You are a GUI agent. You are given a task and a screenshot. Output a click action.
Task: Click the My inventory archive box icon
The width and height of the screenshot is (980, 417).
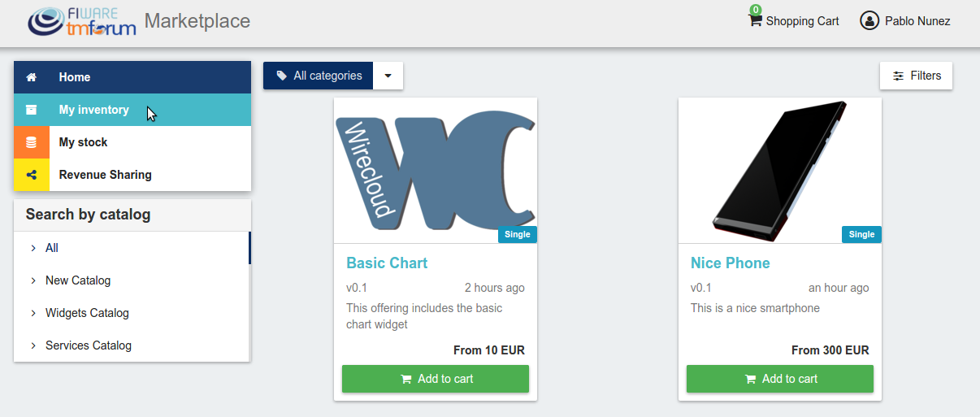32,110
